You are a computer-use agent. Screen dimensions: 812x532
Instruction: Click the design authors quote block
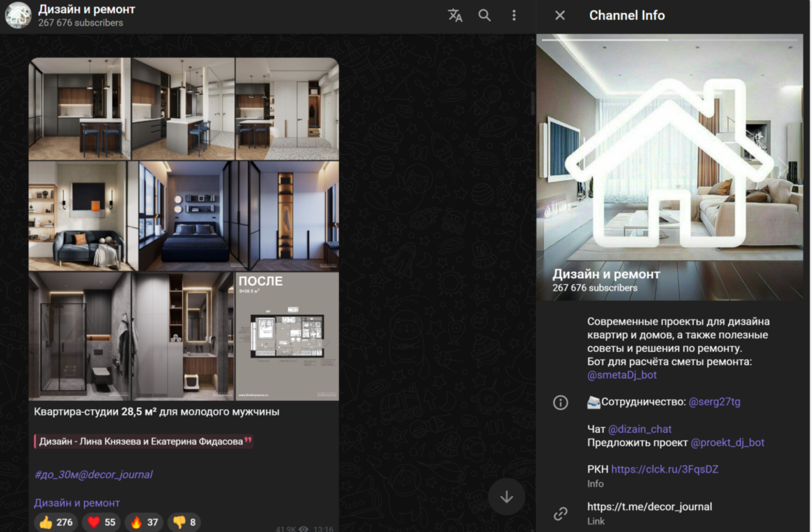tap(144, 442)
